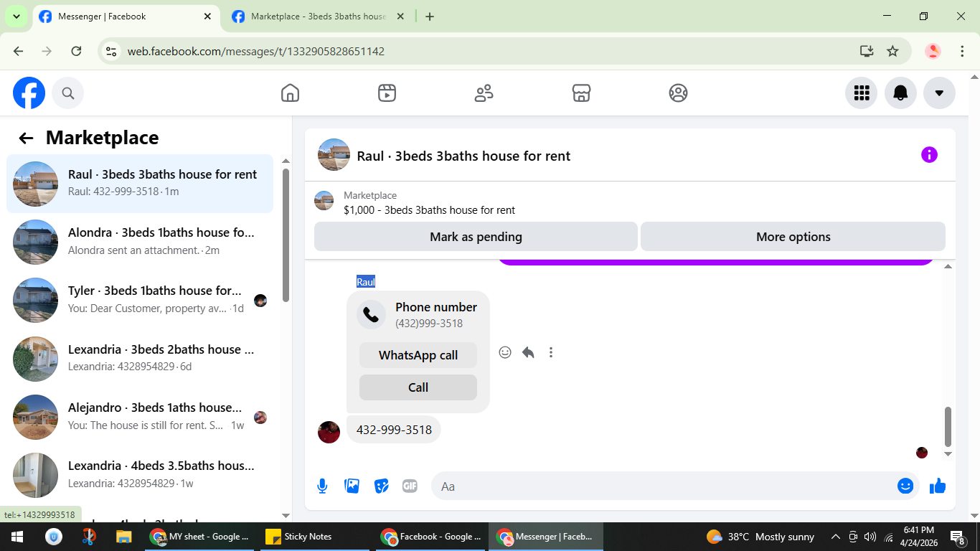Reply to the phone number message
The width and height of the screenshot is (980, 551).
528,352
